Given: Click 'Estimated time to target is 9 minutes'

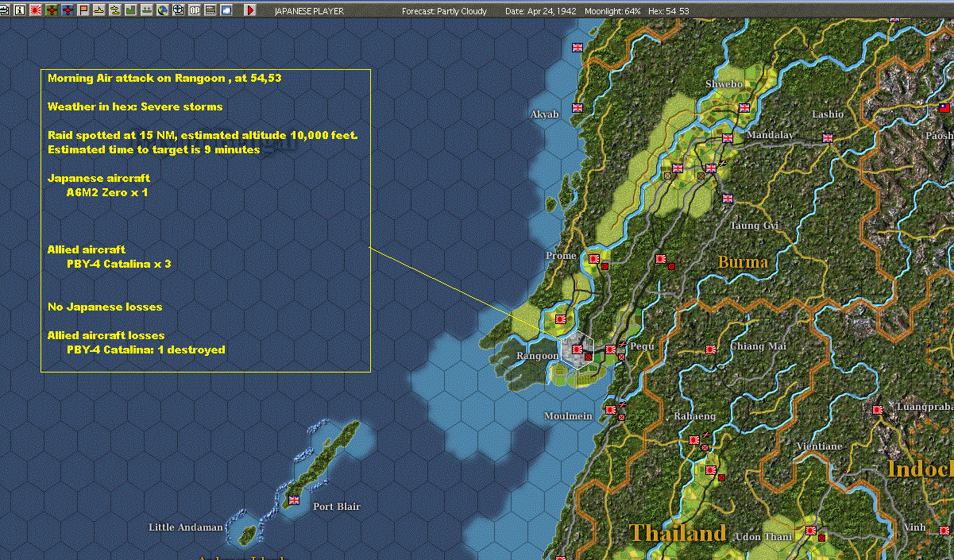Looking at the screenshot, I should pos(154,149).
